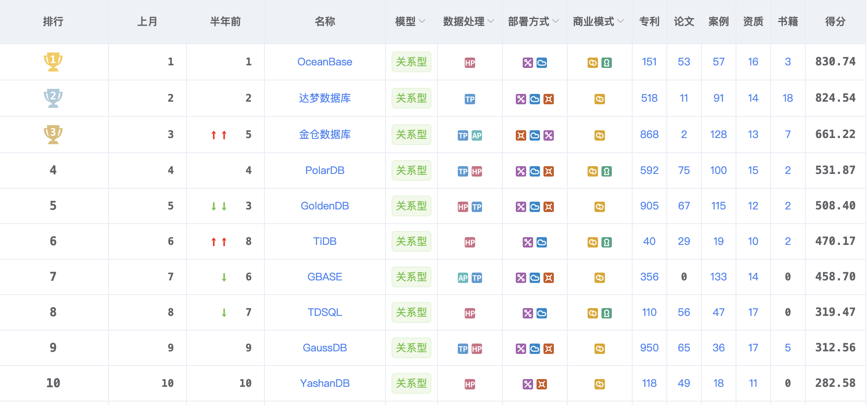The image size is (868, 405).
Task: Click PolarDB's paper count 75
Action: [684, 170]
